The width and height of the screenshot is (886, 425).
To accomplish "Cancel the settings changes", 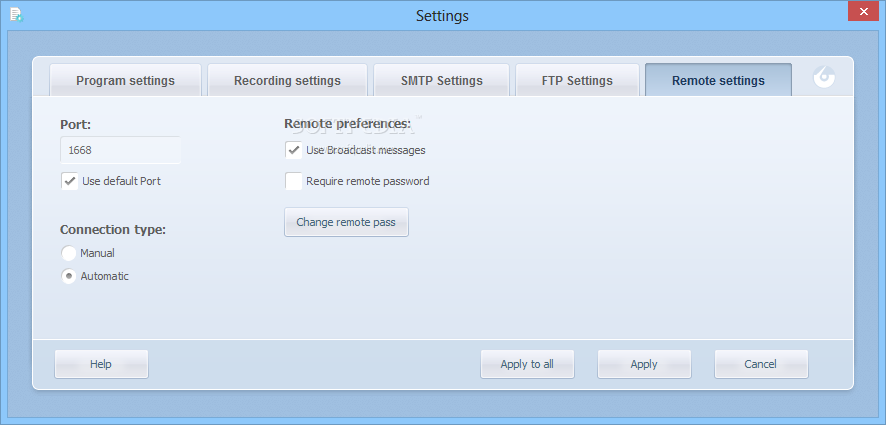I will [761, 364].
